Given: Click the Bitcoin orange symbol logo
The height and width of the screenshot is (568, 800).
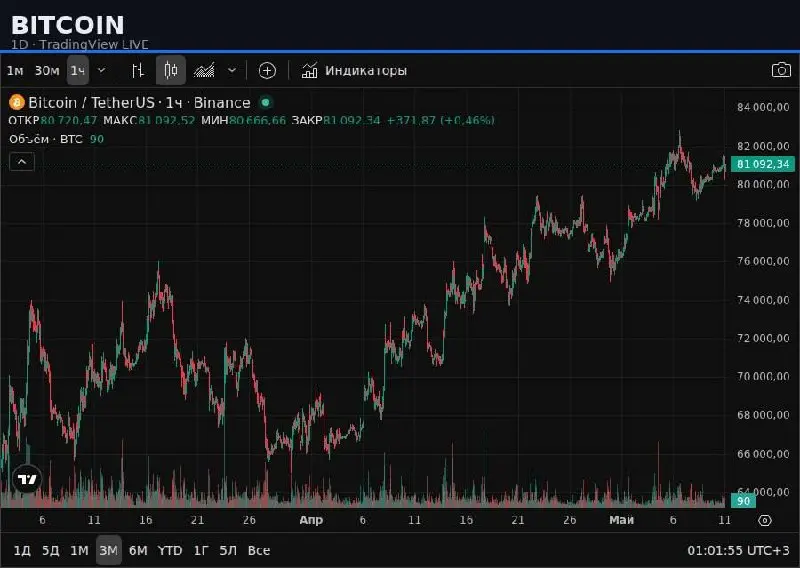Looking at the screenshot, I should 17,103.
